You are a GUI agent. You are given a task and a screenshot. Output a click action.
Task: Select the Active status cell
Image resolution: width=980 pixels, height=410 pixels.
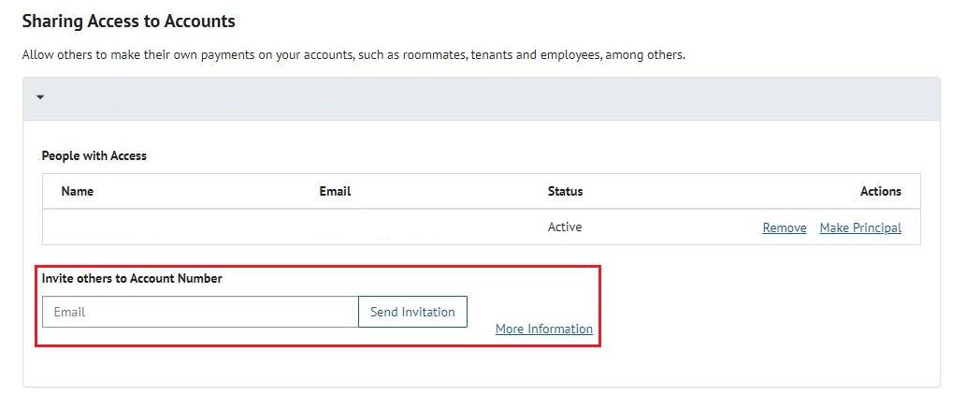click(x=565, y=227)
